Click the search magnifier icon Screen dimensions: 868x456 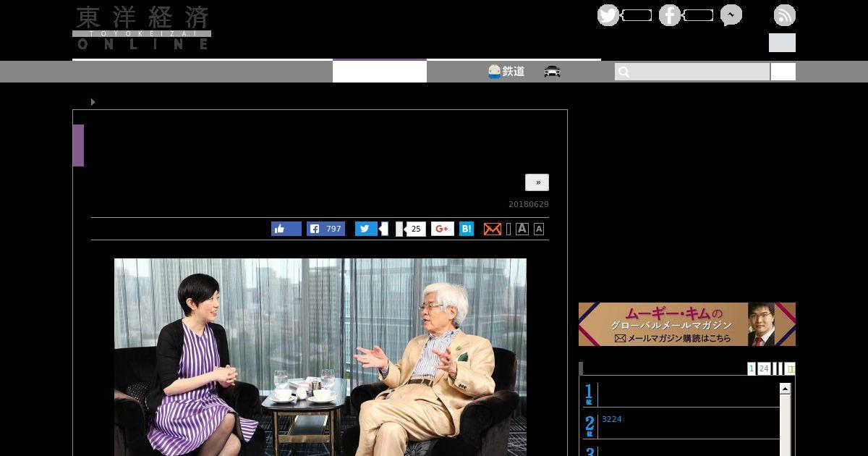[624, 72]
